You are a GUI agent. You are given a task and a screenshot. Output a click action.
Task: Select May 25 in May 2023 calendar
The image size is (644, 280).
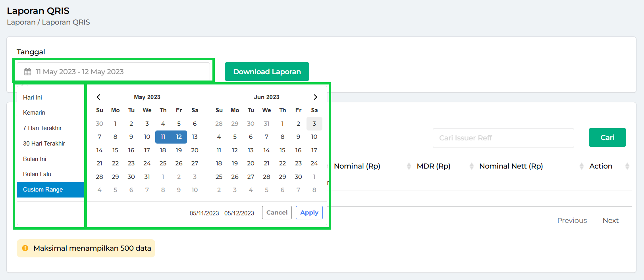pos(163,163)
